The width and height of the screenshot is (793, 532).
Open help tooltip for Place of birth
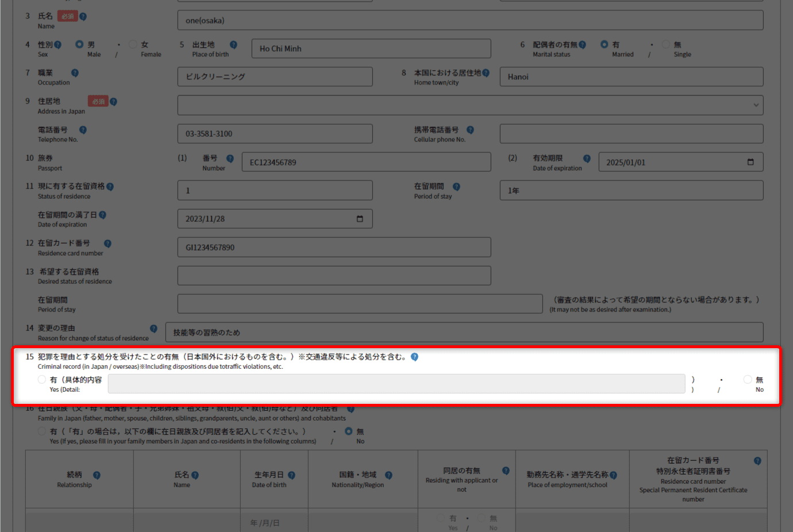click(x=233, y=45)
